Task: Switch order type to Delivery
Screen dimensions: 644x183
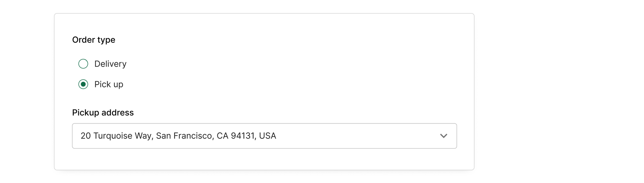Action: (83, 64)
